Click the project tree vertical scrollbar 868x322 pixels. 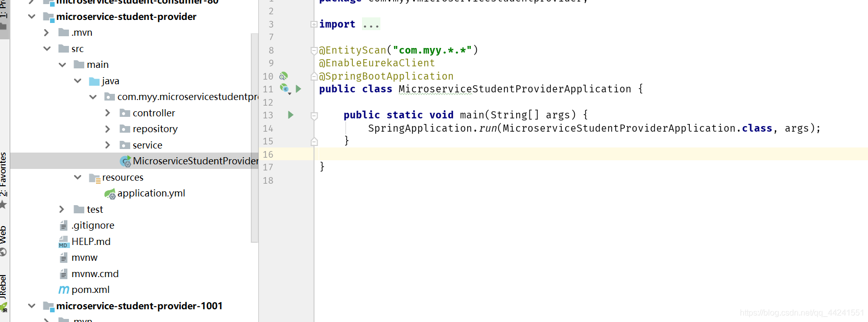(x=254, y=138)
